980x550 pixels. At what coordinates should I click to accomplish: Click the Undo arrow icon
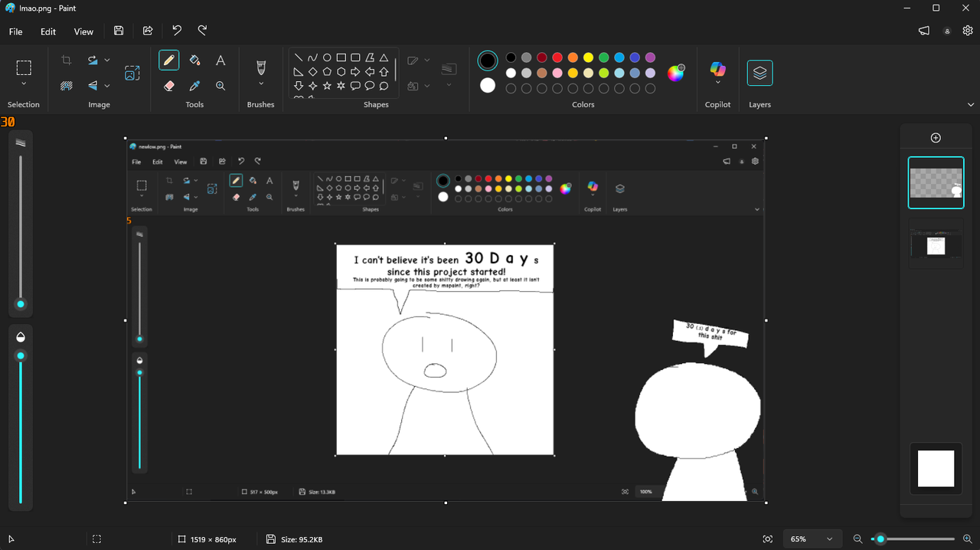tap(176, 30)
